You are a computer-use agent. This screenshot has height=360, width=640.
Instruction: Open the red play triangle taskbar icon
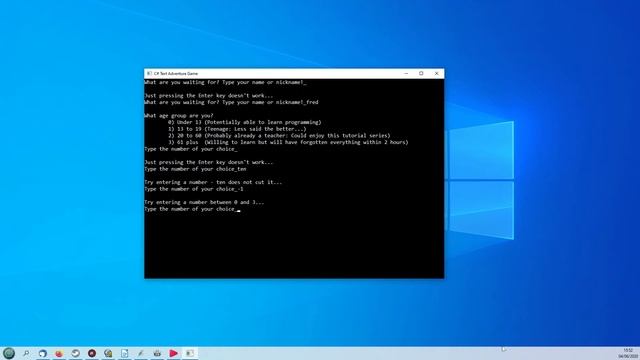[x=173, y=353]
